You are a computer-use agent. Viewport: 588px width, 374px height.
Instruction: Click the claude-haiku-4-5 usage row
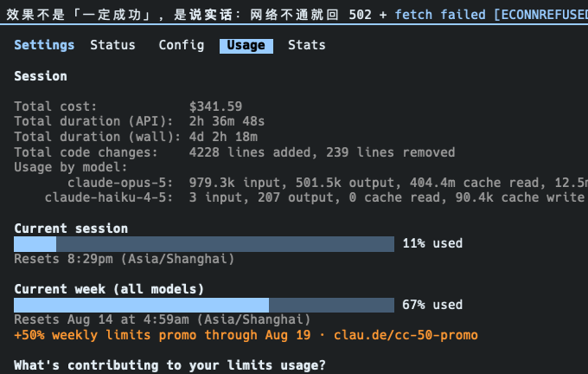[x=314, y=197]
